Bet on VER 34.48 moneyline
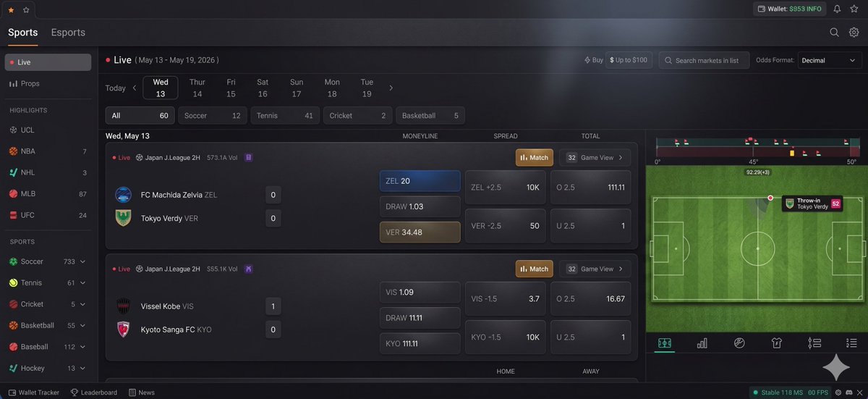Image resolution: width=868 pixels, height=399 pixels. click(420, 232)
